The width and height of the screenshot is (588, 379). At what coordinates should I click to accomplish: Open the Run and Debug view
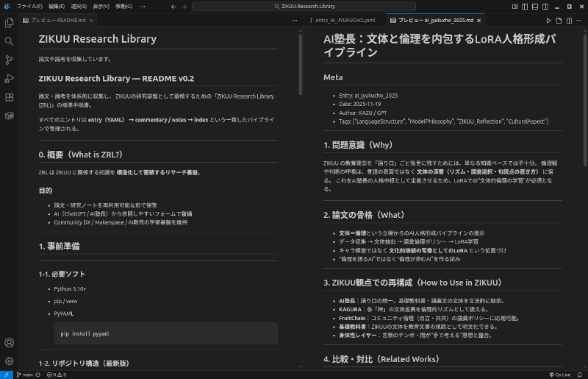tap(9, 78)
